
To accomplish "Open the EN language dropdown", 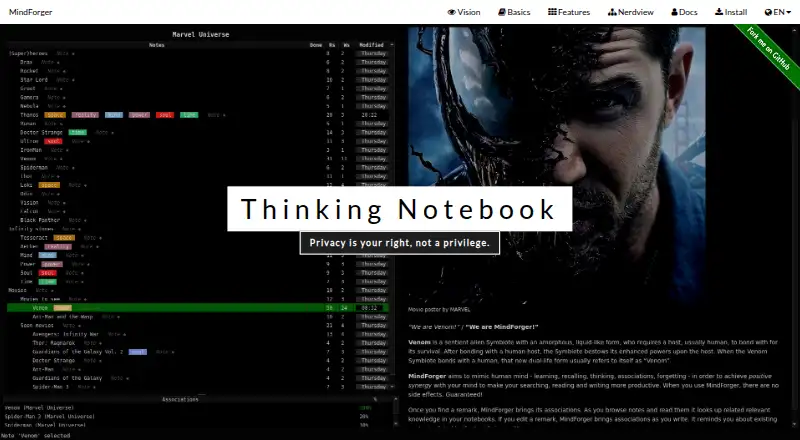I will [778, 12].
